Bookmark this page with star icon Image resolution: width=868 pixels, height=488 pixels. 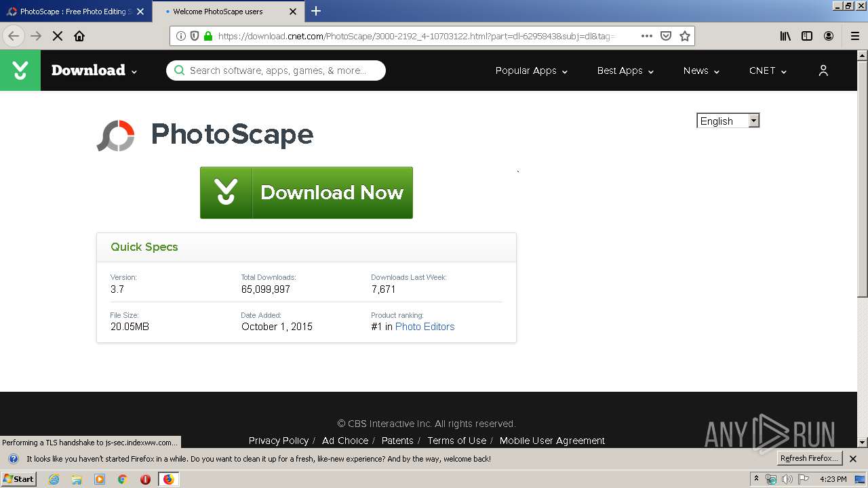685,36
